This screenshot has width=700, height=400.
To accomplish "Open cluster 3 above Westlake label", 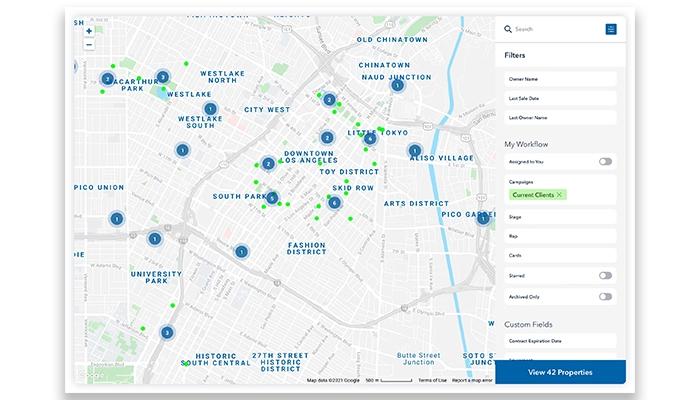I will pos(163,77).
